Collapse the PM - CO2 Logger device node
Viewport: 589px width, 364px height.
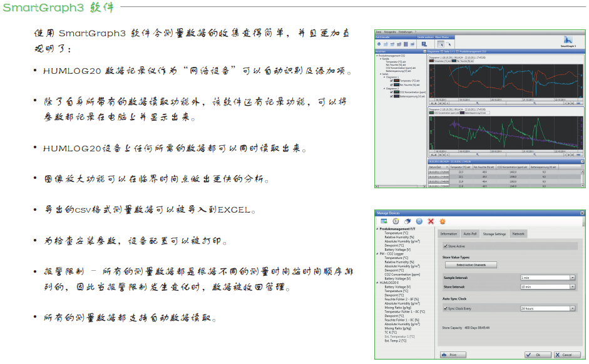377,254
